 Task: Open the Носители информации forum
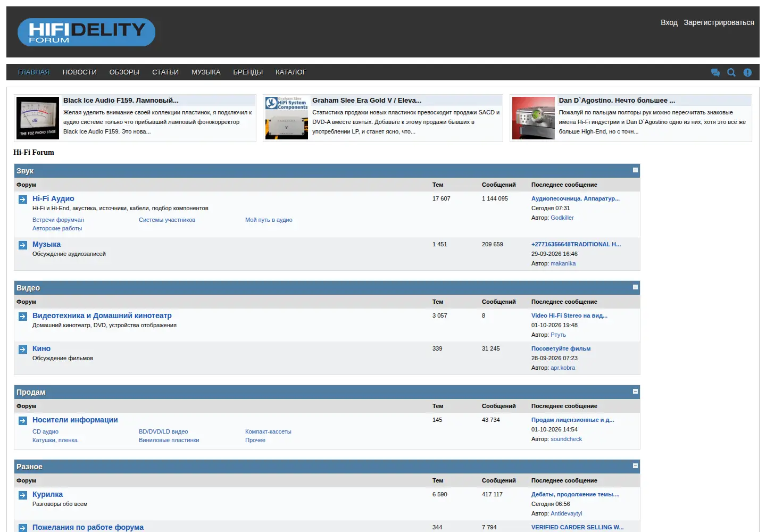(75, 420)
